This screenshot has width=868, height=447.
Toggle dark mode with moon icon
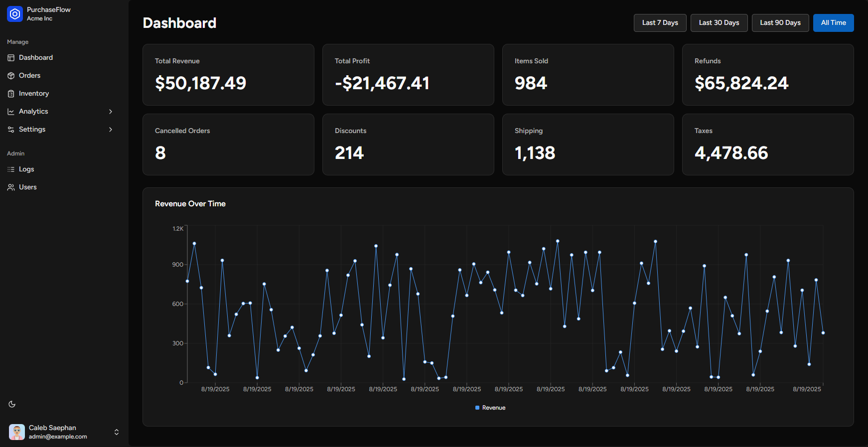point(12,404)
